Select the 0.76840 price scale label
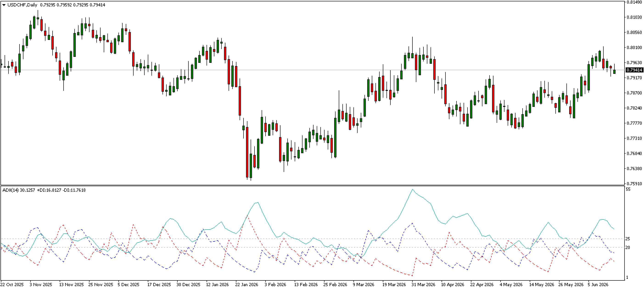This screenshot has height=288, width=644. [635, 153]
